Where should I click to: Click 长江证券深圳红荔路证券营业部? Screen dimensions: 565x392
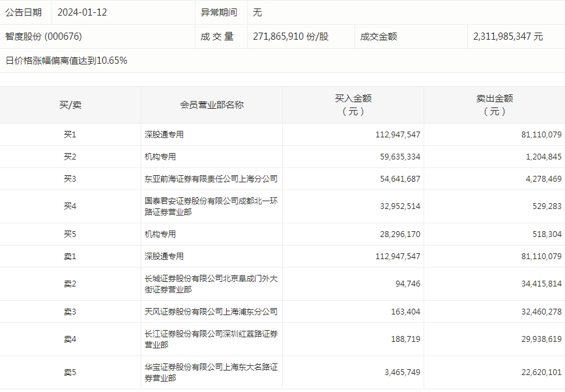click(x=211, y=339)
